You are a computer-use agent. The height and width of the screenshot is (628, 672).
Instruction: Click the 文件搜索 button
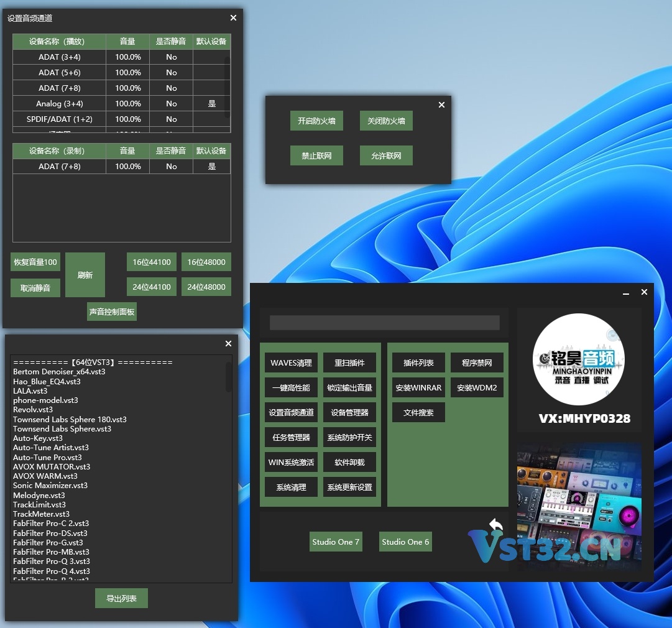click(419, 413)
